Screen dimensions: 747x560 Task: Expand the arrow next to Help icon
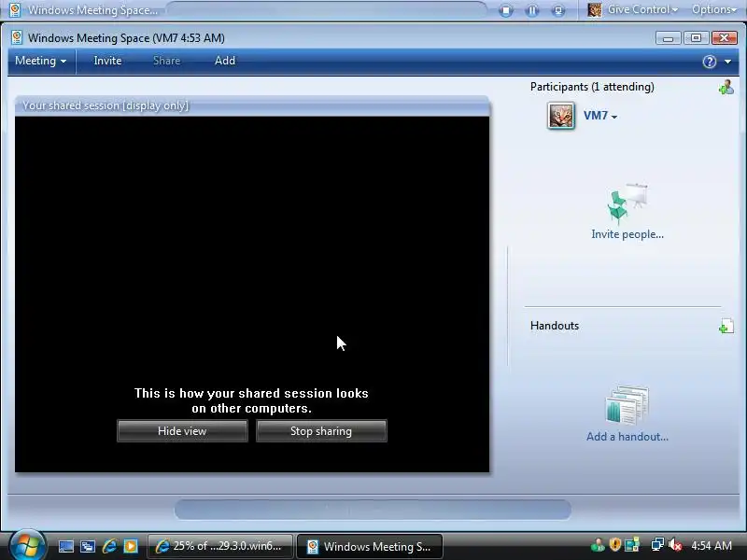727,62
